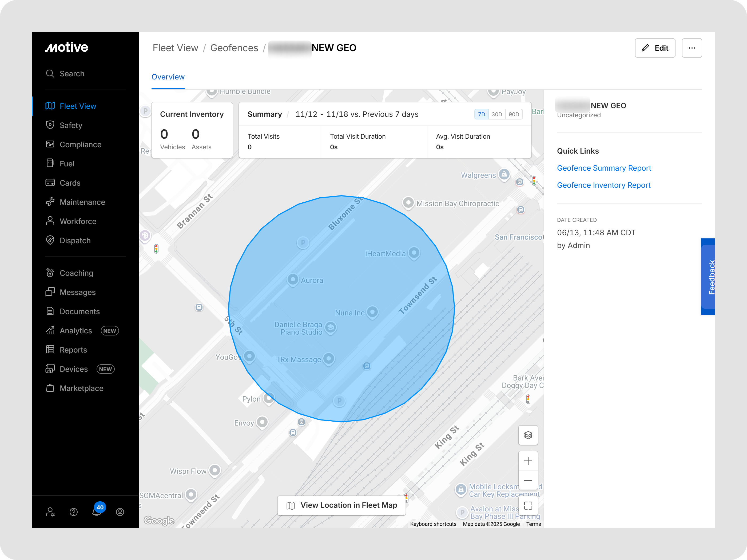Open Geofence Summary Report link
747x560 pixels.
click(604, 168)
